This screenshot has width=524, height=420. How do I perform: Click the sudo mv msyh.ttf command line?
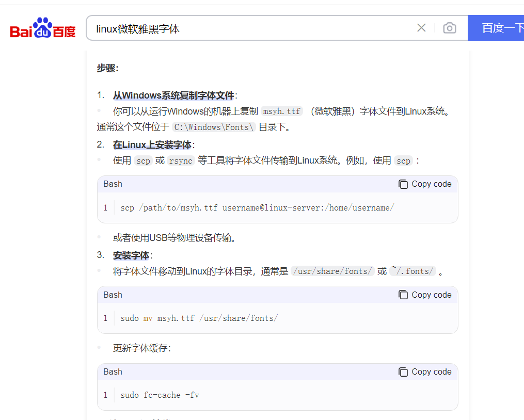(199, 318)
